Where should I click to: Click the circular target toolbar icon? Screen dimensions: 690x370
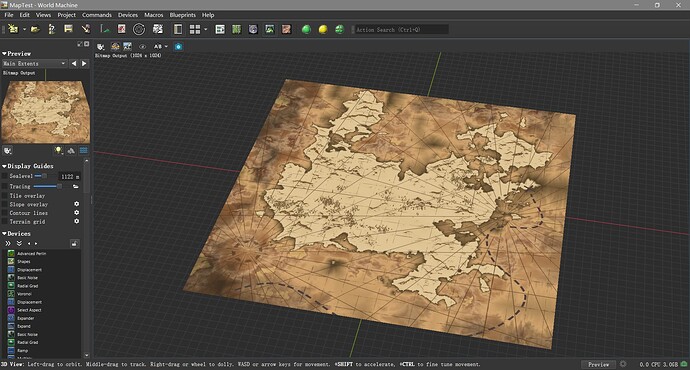click(139, 29)
